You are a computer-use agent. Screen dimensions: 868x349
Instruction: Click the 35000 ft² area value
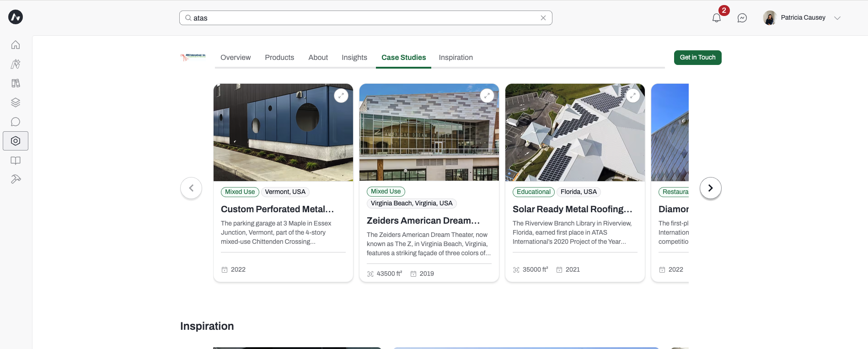[x=535, y=269]
